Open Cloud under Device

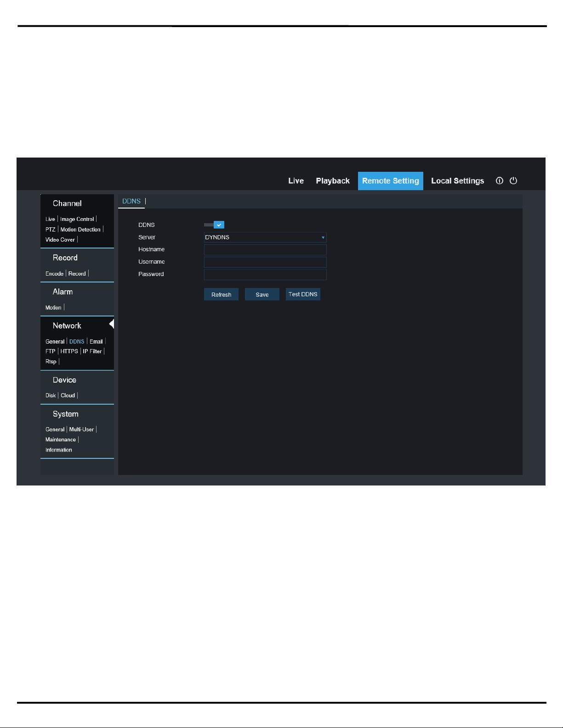[x=68, y=395]
